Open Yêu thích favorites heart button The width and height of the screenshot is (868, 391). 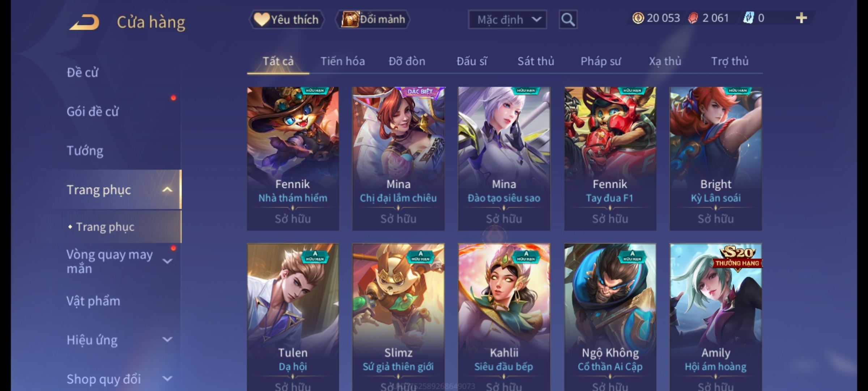[286, 20]
